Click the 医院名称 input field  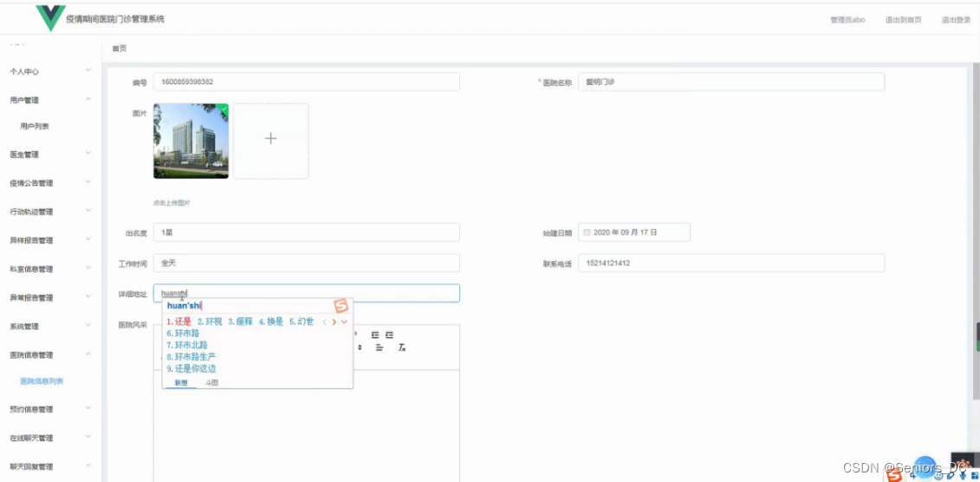731,81
